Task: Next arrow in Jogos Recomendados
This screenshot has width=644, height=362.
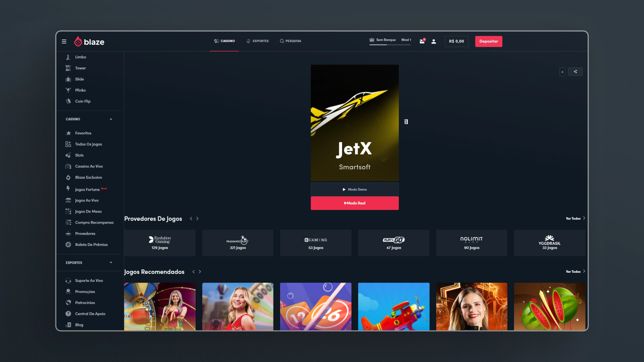Action: coord(200,272)
